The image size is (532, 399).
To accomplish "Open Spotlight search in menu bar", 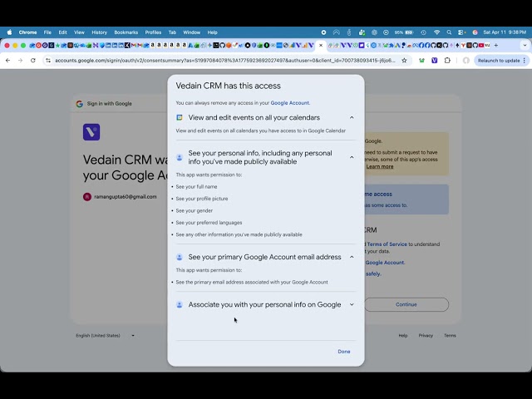I will click(449, 32).
